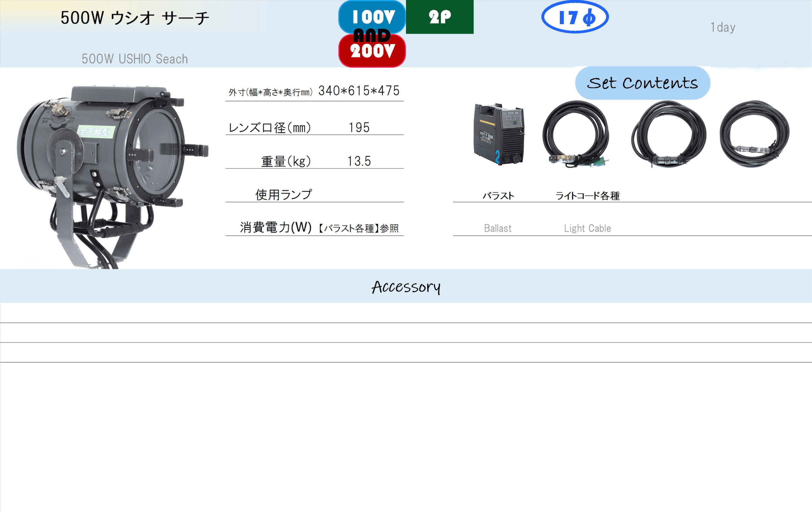812x512 pixels.
Task: Click the title 500W ウシオ サーチ
Action: pyautogui.click(x=135, y=17)
